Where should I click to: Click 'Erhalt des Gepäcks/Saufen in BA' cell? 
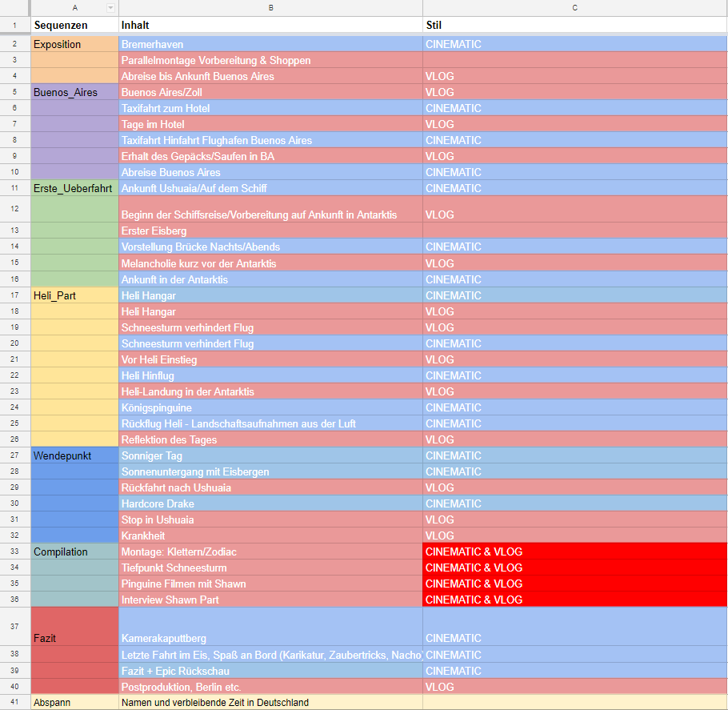[x=270, y=156]
